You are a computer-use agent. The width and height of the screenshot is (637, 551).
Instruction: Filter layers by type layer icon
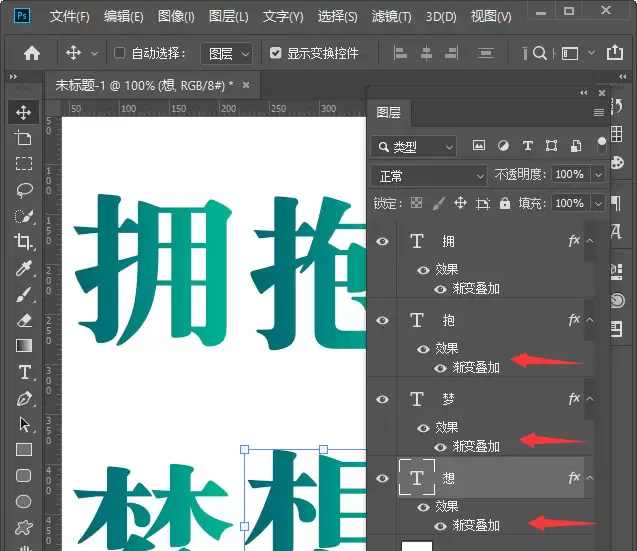pyautogui.click(x=527, y=146)
